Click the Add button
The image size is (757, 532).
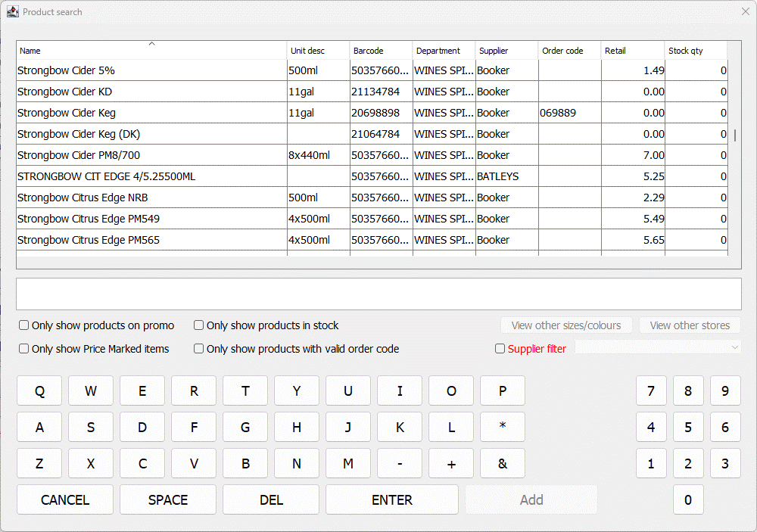(531, 499)
